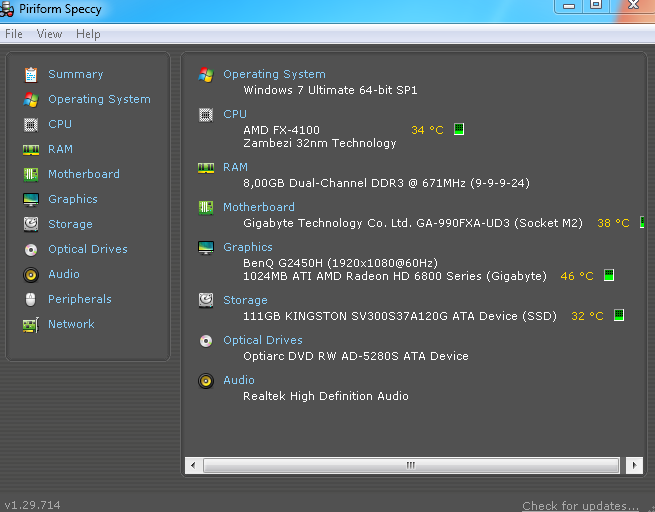Click the horizontal scrollbar right arrow
The image size is (655, 512).
(x=635, y=465)
